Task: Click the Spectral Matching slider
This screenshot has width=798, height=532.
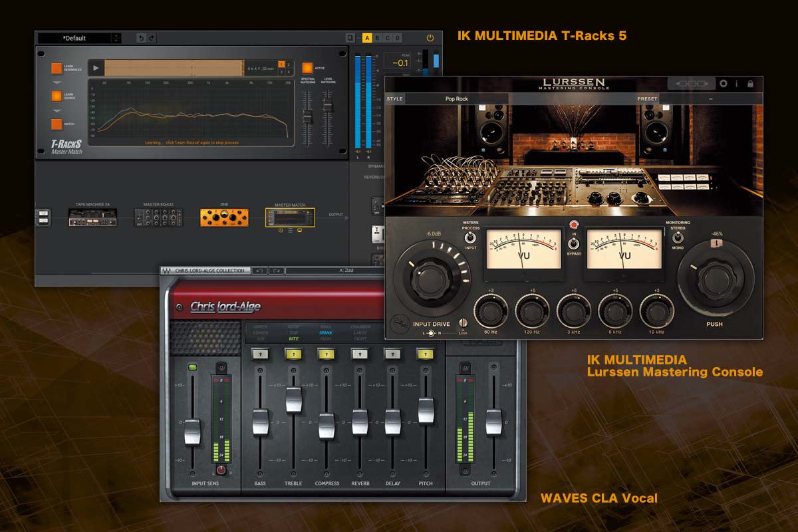Action: [x=307, y=117]
